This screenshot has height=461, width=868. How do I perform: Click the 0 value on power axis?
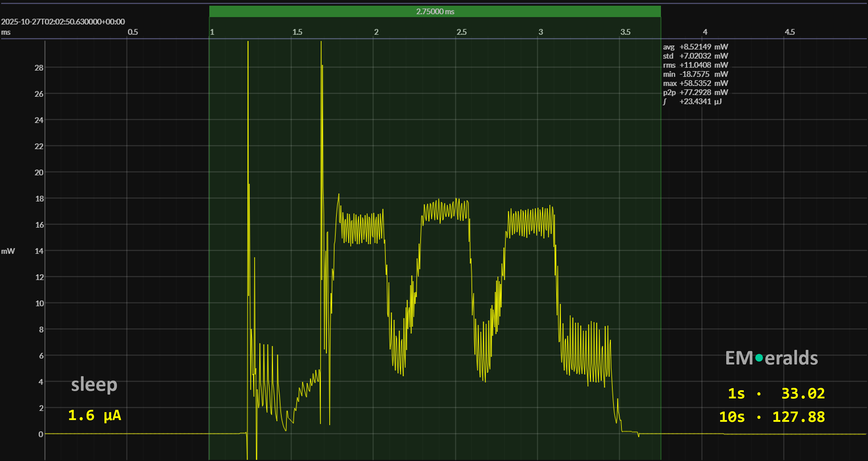pyautogui.click(x=40, y=434)
